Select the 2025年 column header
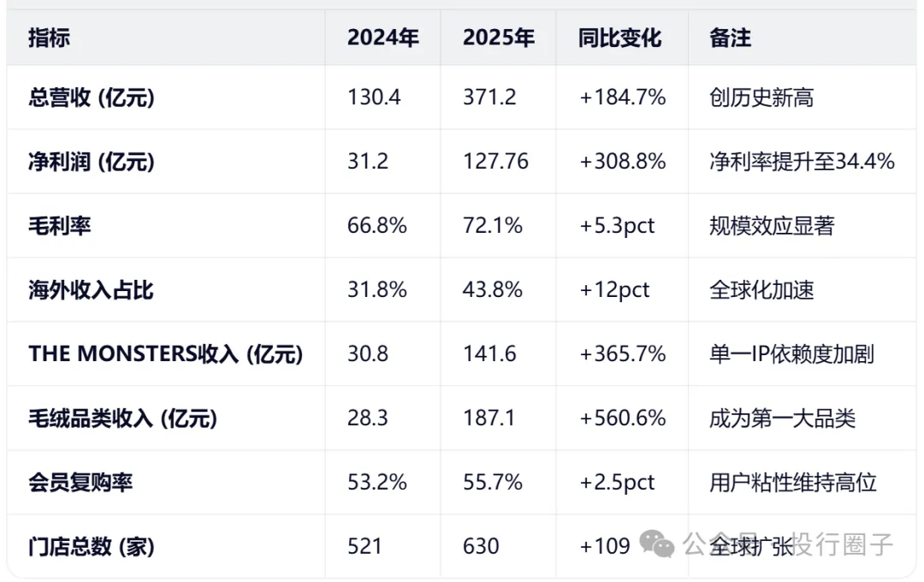 [498, 38]
